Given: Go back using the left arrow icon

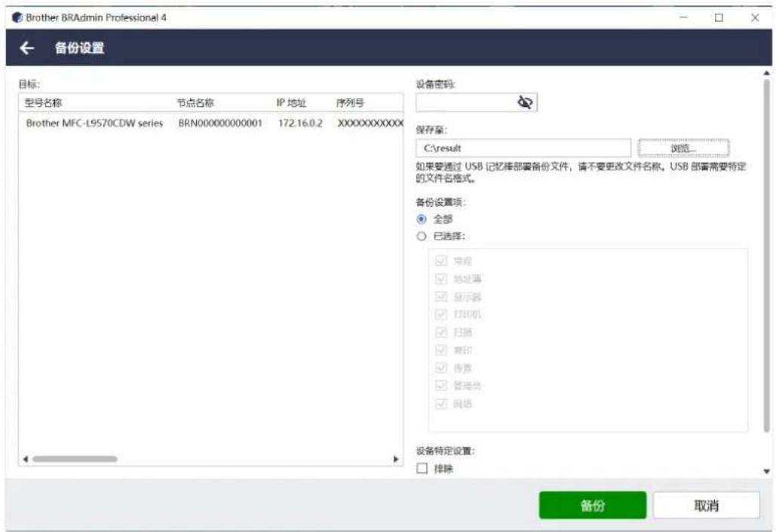Looking at the screenshot, I should pos(26,48).
